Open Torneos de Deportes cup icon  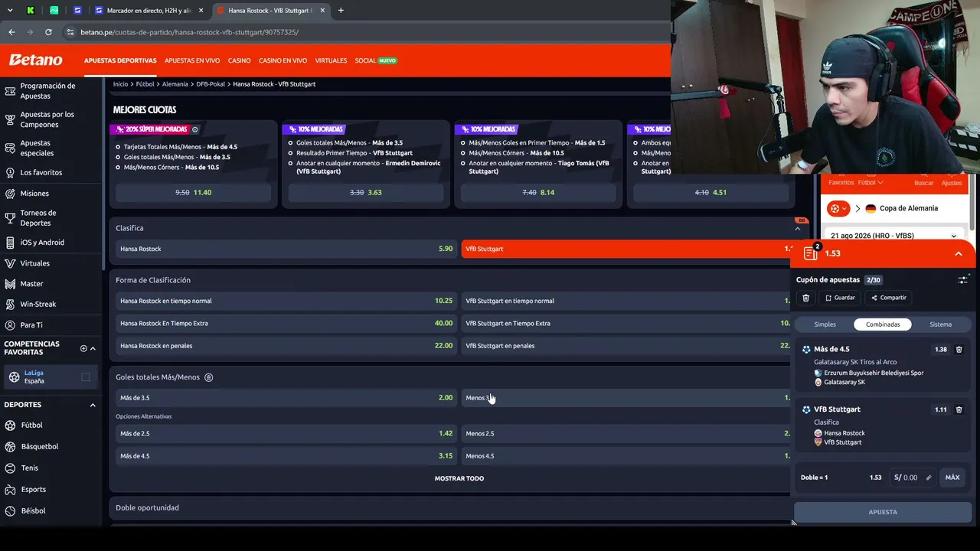tap(10, 218)
